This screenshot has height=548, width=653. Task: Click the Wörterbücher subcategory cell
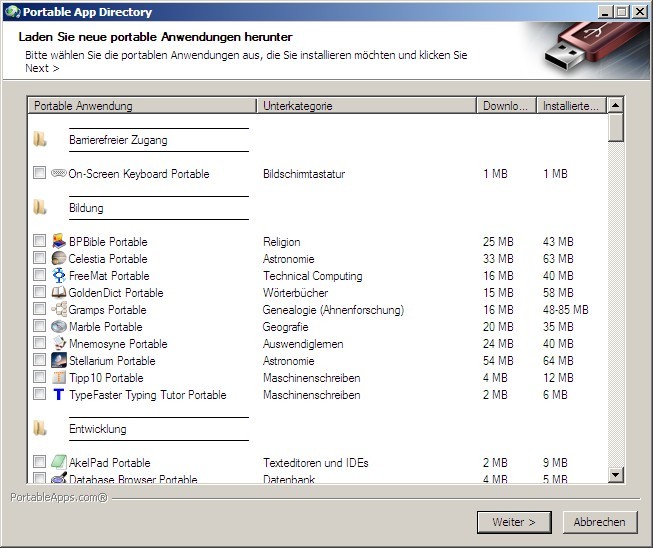[296, 293]
